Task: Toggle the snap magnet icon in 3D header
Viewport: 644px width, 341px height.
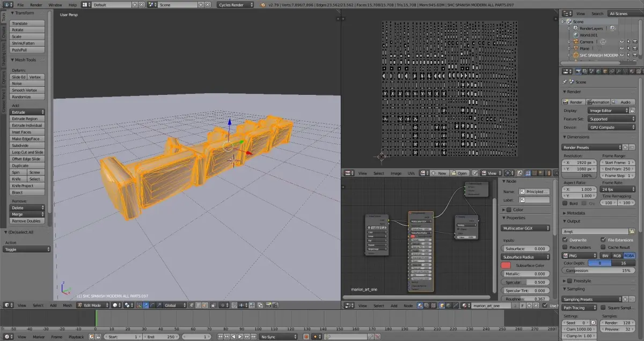Action: point(234,305)
